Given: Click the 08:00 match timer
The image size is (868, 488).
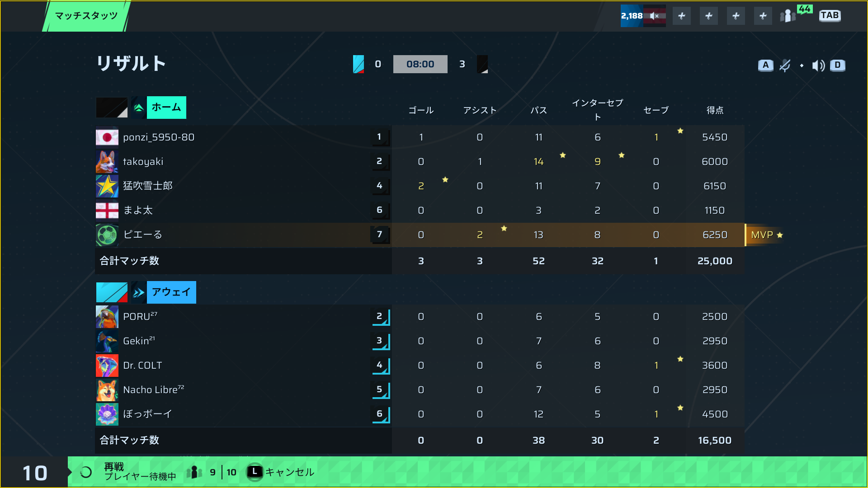Looking at the screenshot, I should coord(420,64).
